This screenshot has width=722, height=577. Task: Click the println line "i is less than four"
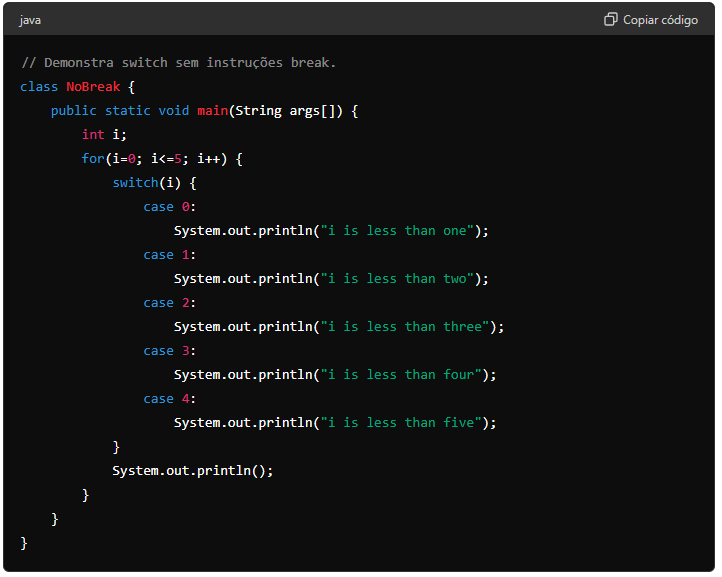(335, 375)
